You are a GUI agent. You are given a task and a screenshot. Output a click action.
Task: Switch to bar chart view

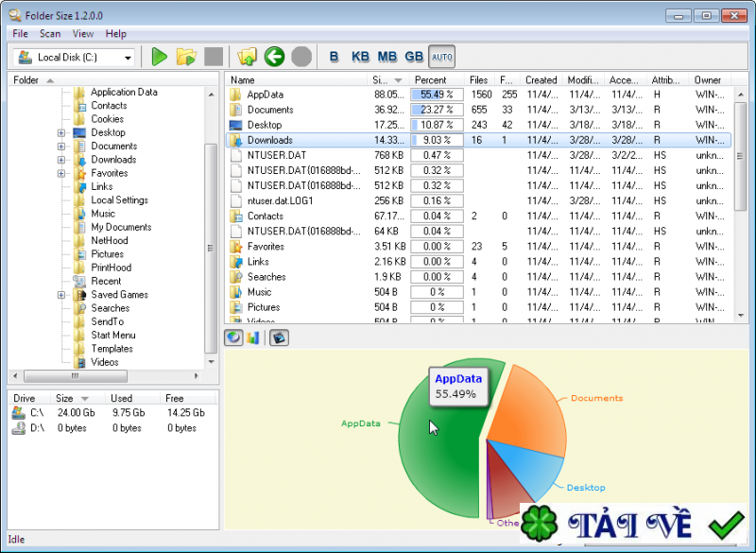253,337
